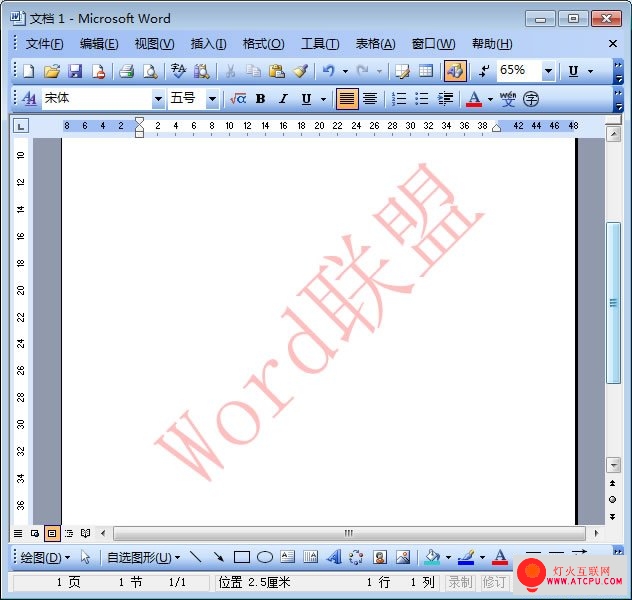Justify paragraph text
The width and height of the screenshot is (632, 600).
point(347,99)
